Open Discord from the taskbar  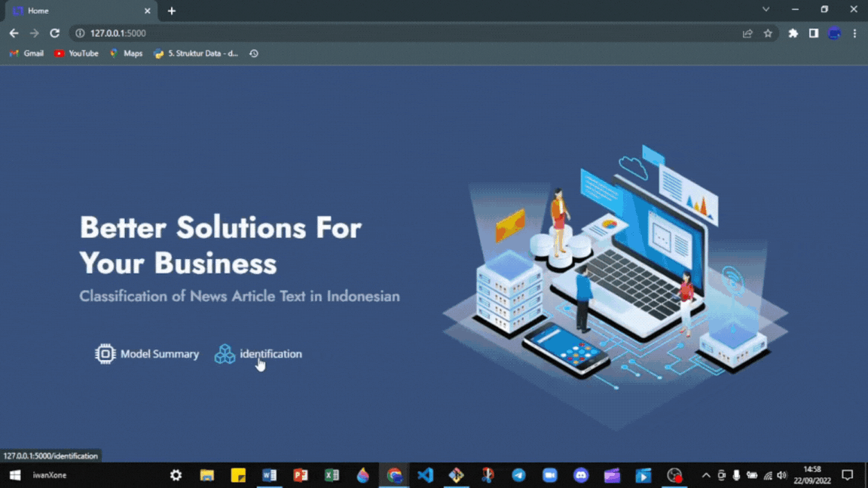point(581,475)
